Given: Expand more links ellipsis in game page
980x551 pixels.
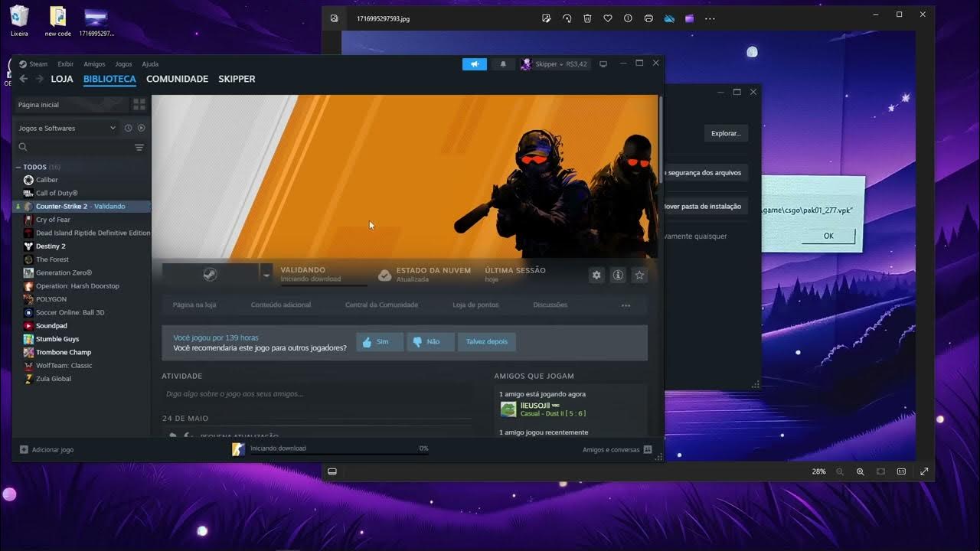Looking at the screenshot, I should click(626, 305).
